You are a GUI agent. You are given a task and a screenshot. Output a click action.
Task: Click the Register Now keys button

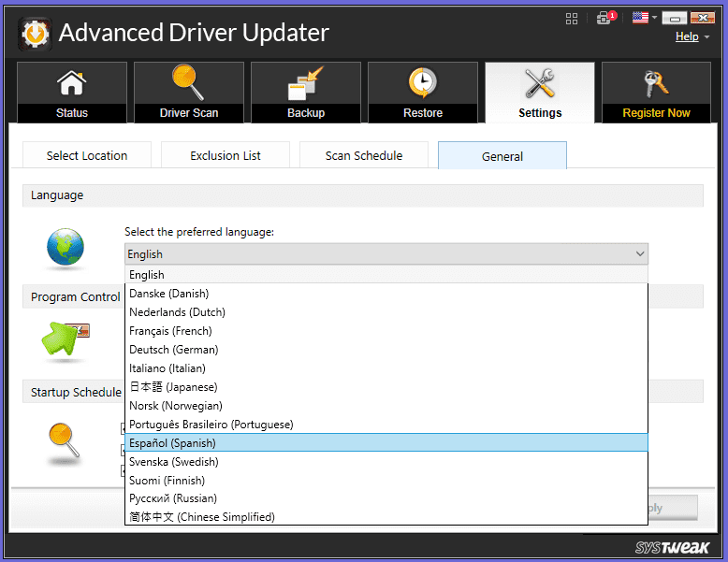click(656, 93)
